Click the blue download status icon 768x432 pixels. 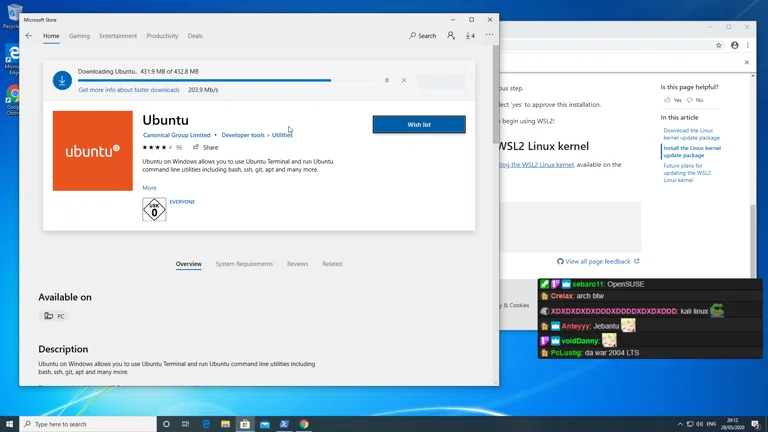pyautogui.click(x=62, y=80)
